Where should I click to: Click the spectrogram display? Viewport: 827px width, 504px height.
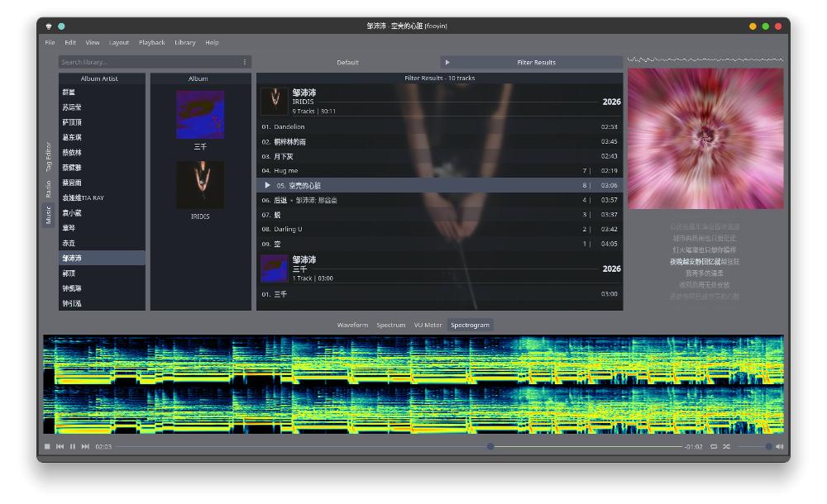coord(413,384)
